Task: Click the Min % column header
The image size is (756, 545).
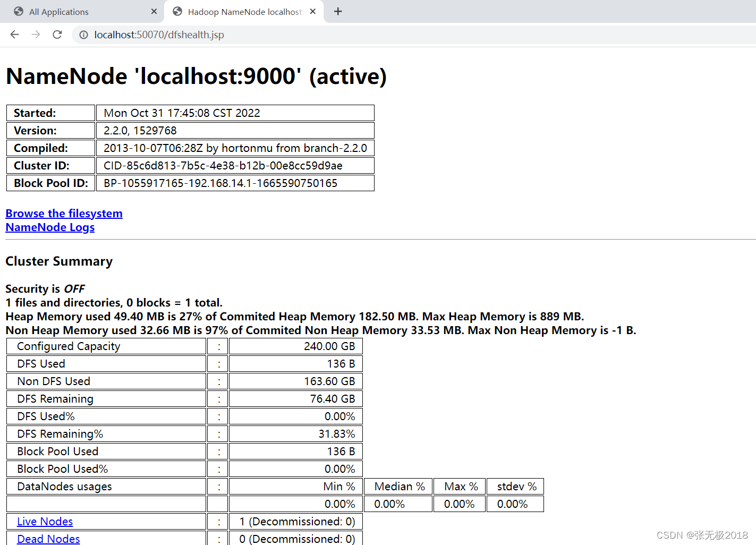Action: (x=296, y=487)
